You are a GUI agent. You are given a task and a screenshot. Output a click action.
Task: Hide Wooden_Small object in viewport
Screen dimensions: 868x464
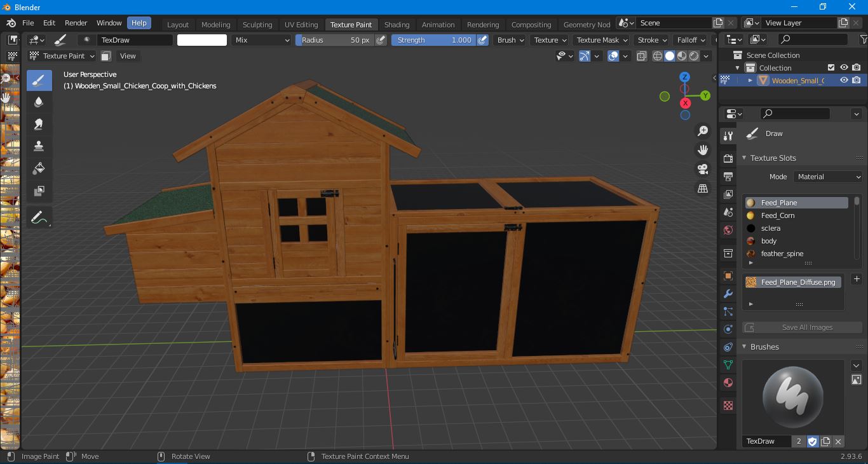(844, 80)
